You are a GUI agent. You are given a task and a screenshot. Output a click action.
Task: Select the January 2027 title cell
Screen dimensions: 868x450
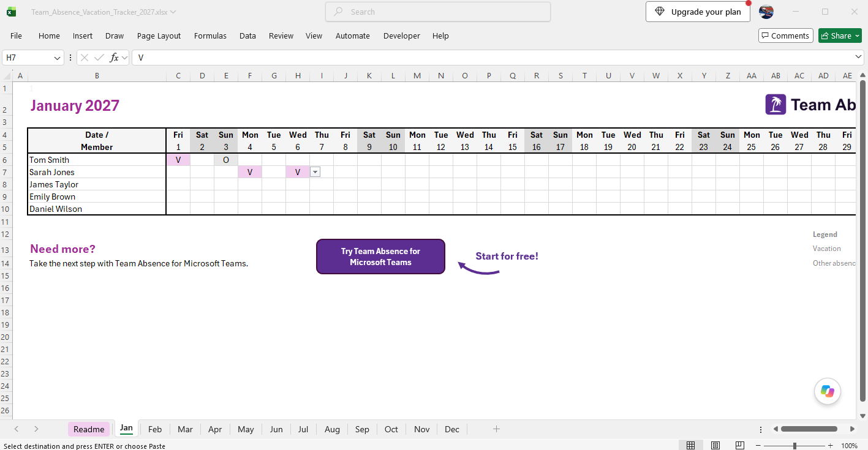[97, 105]
